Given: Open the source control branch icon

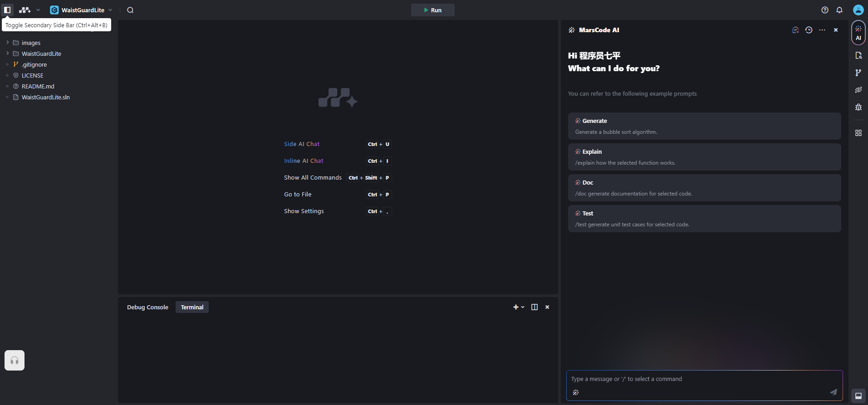Looking at the screenshot, I should coord(858,73).
